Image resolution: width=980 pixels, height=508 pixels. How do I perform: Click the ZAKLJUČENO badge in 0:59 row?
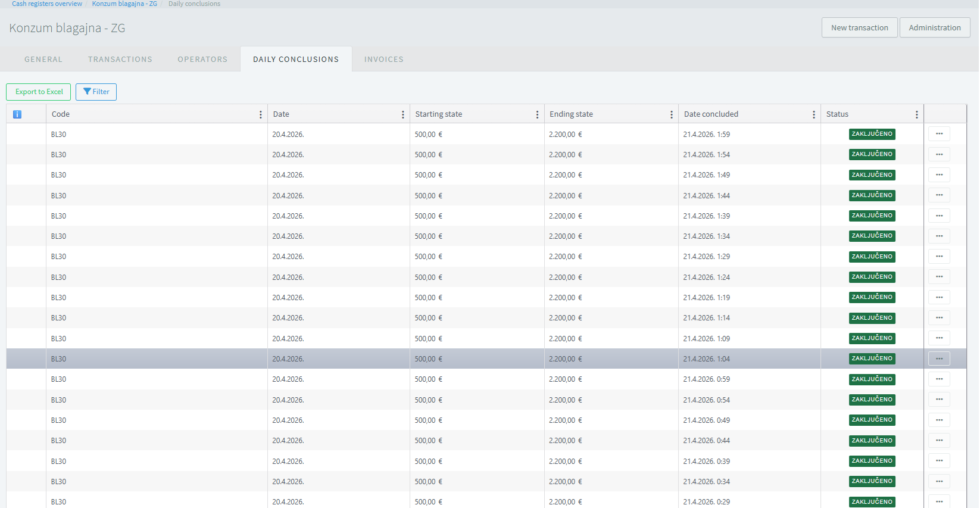[x=872, y=379]
